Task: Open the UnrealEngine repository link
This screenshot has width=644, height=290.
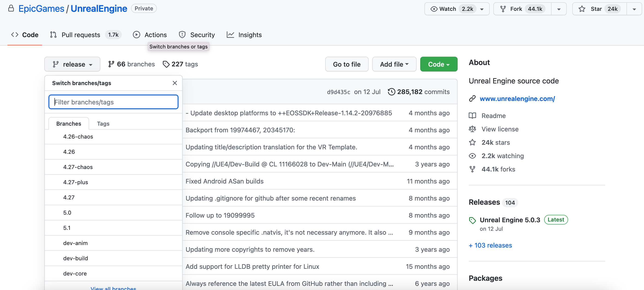Action: click(99, 9)
